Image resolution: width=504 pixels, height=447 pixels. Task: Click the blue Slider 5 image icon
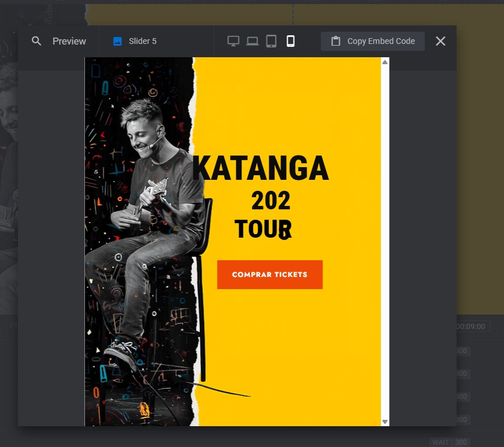[118, 41]
